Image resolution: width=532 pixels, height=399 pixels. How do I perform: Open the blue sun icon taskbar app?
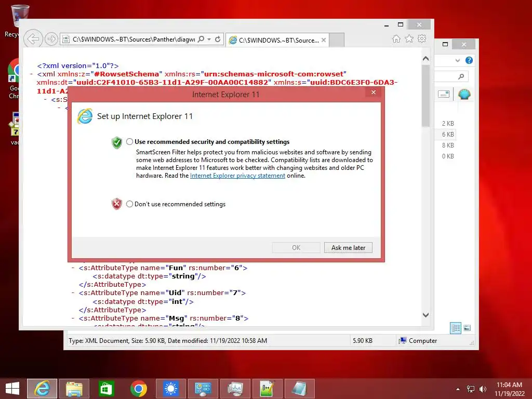(x=170, y=389)
